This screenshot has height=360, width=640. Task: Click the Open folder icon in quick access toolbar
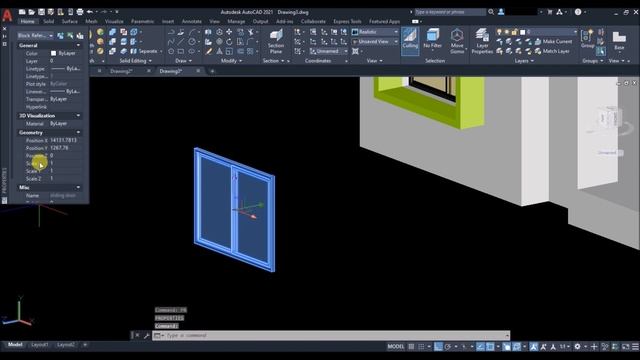coord(31,12)
